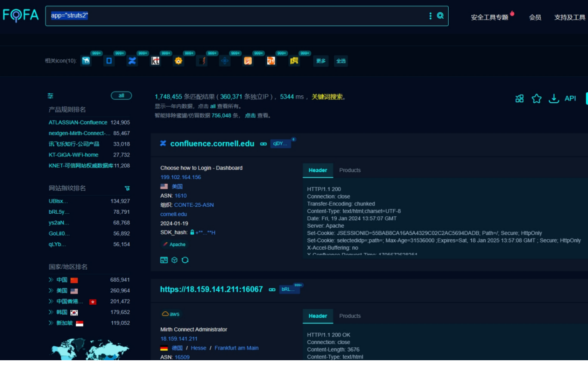Click IP address 199.102.164.156
This screenshot has height=365, width=588.
click(181, 177)
